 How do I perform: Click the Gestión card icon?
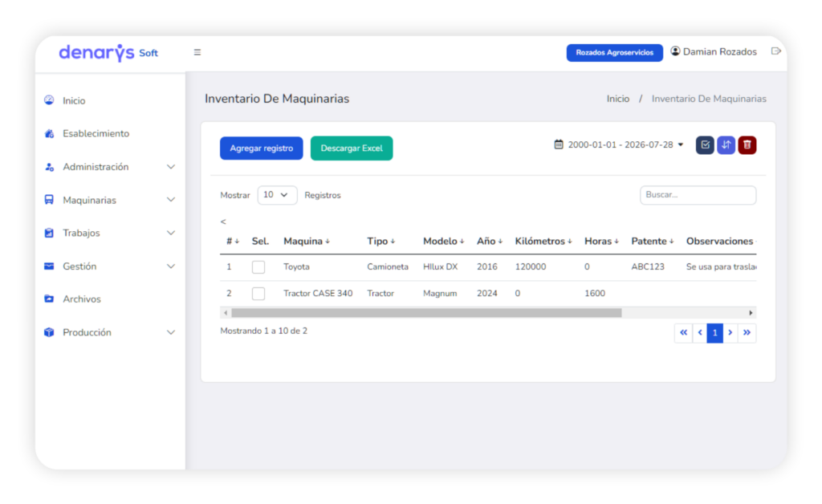(x=49, y=266)
